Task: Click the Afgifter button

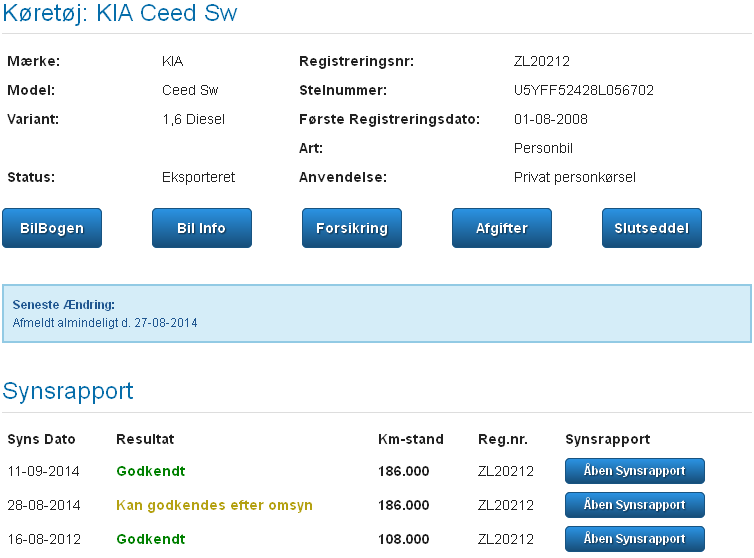Action: [x=502, y=228]
